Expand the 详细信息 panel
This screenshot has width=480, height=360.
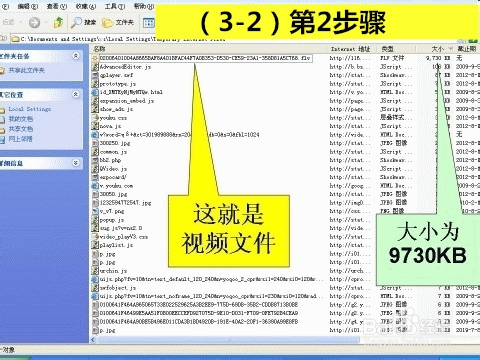pos(76,163)
